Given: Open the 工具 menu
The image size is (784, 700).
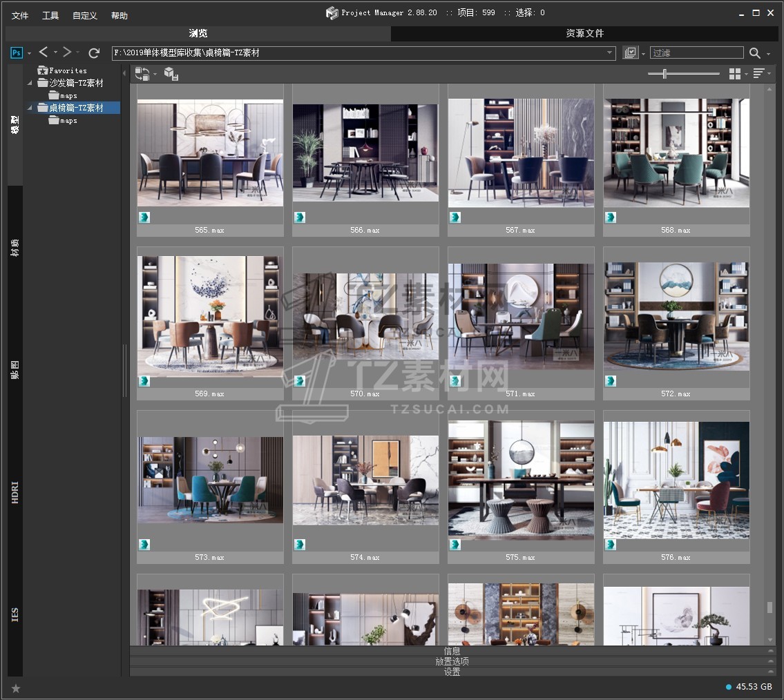Looking at the screenshot, I should (50, 15).
